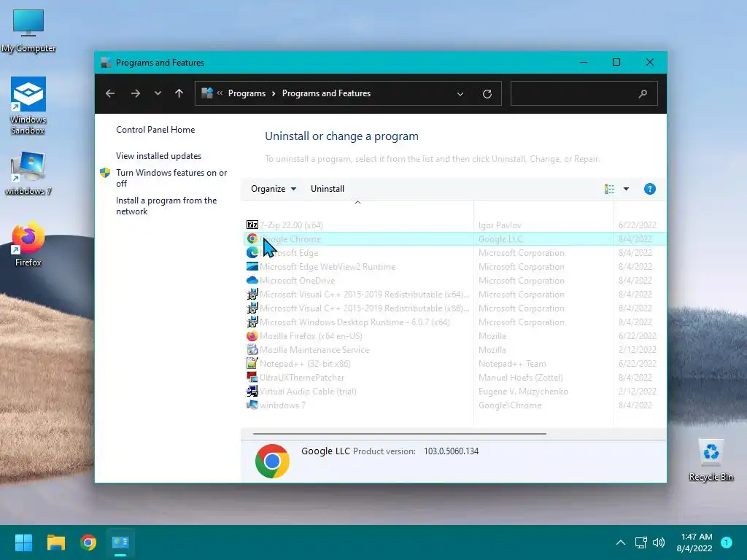The width and height of the screenshot is (747, 560).
Task: Click publisher Notepad++ Team
Action: (512, 364)
